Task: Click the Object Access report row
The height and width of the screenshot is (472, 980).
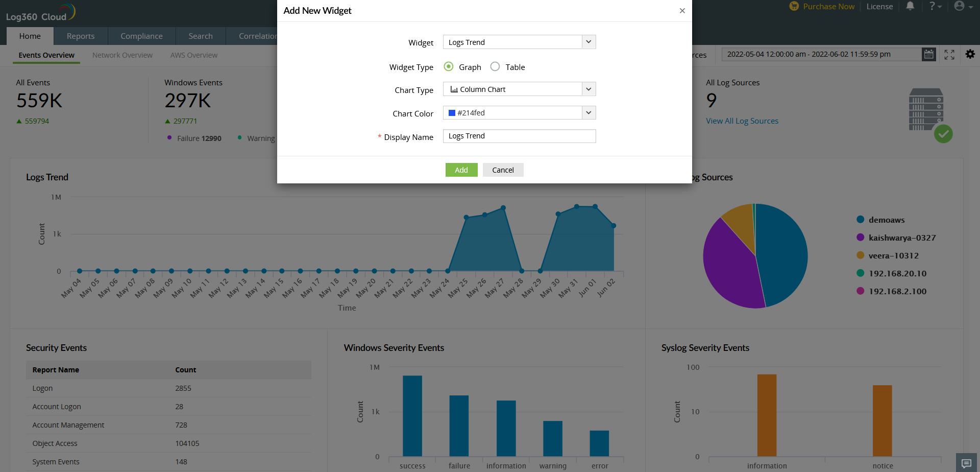Action: point(168,443)
